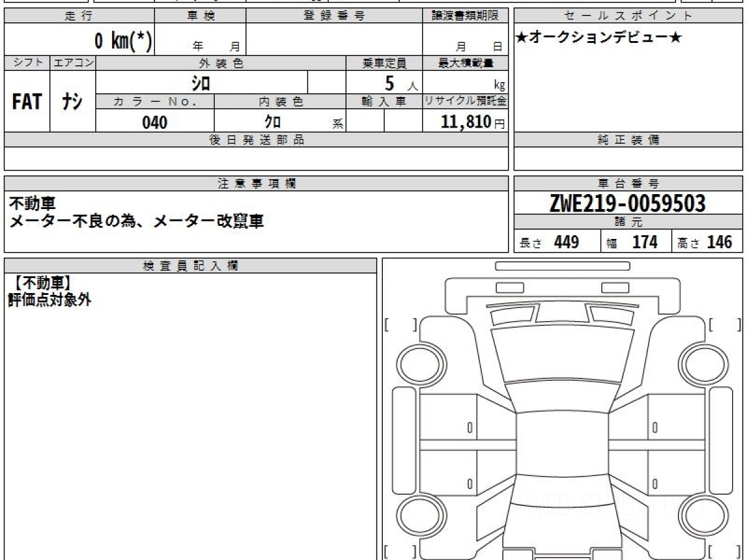Viewport: 747px width, 560px height.
Task: Click the "純正装備" section header
Action: pyautogui.click(x=628, y=140)
